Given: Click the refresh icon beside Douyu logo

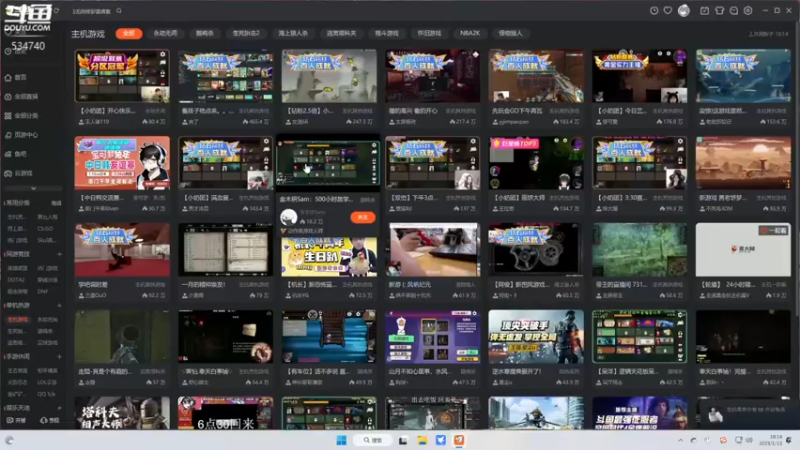Looking at the screenshot, I should pos(57,11).
